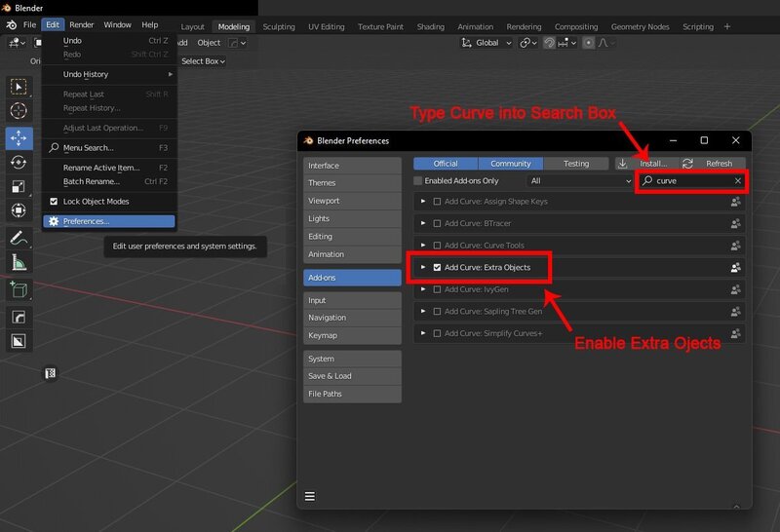Open the Global transform orientation dropdown

click(x=487, y=43)
